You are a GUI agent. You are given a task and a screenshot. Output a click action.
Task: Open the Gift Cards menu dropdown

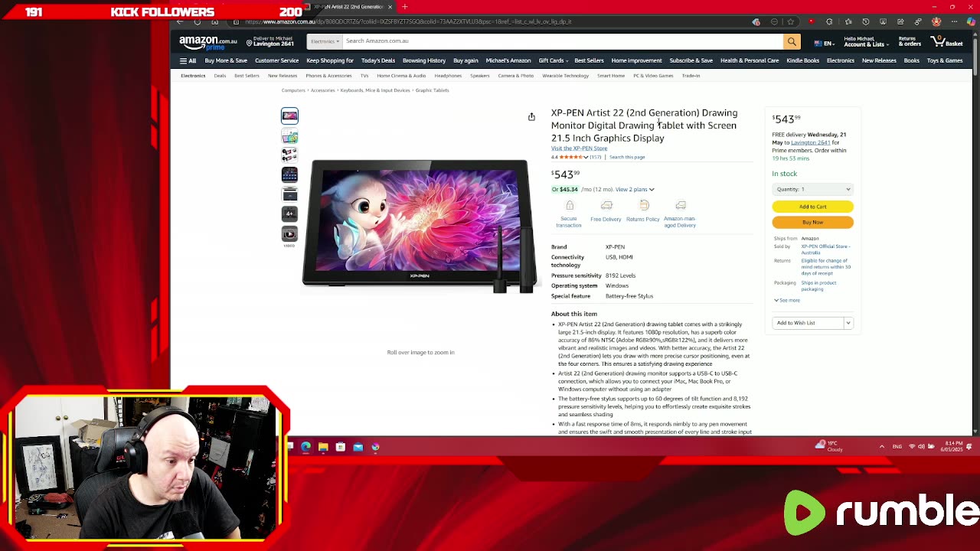[x=554, y=60]
